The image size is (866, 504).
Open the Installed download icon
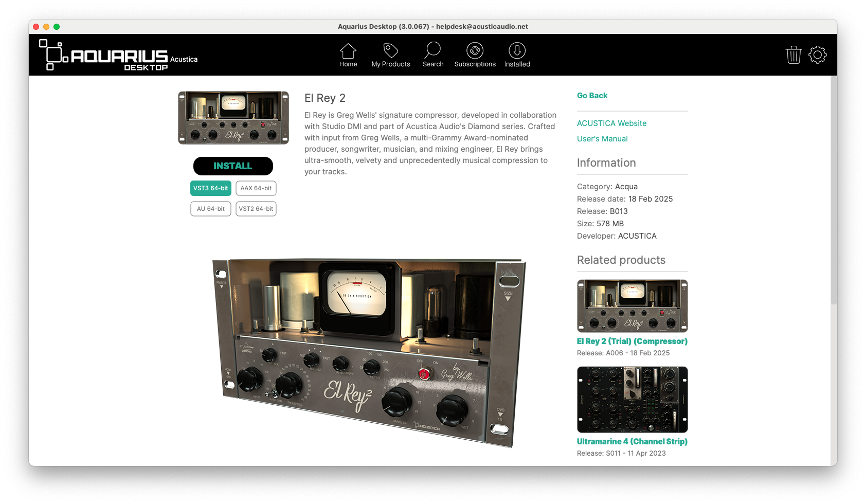point(517,50)
